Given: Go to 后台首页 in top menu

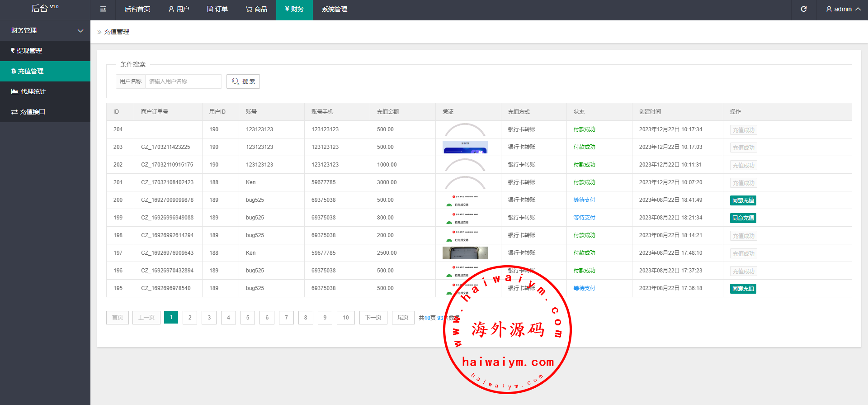Looking at the screenshot, I should click(137, 9).
